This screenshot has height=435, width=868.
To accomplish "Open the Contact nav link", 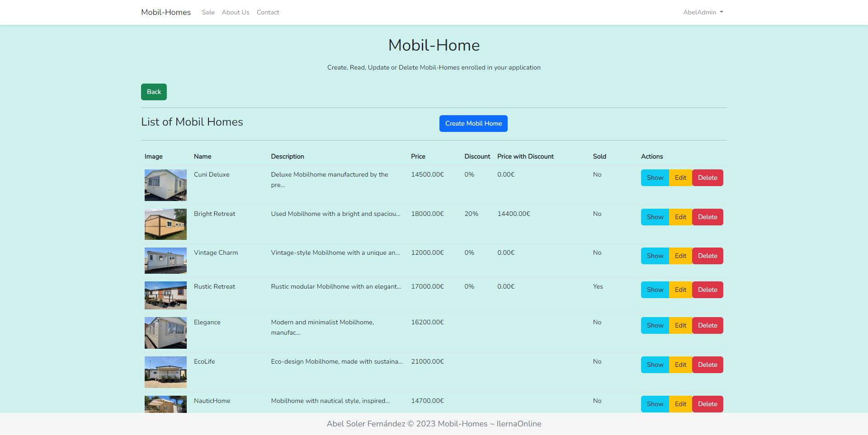I will [x=268, y=12].
